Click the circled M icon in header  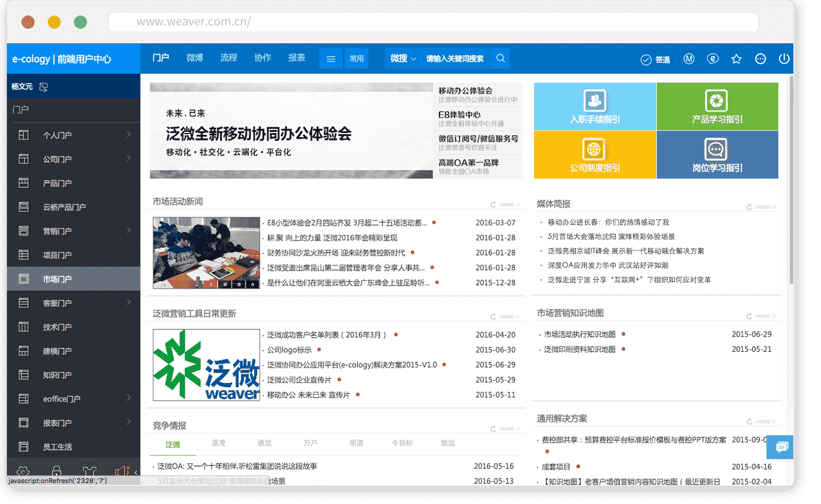coord(688,59)
